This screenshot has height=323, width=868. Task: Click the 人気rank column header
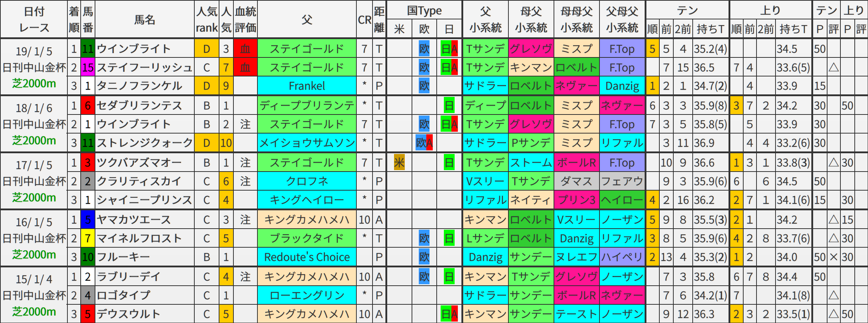207,19
